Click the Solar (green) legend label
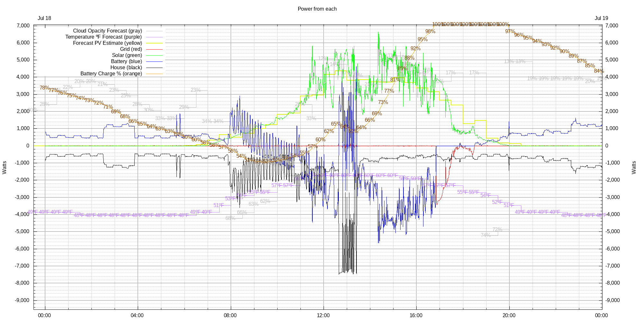644x322 pixels. click(127, 55)
